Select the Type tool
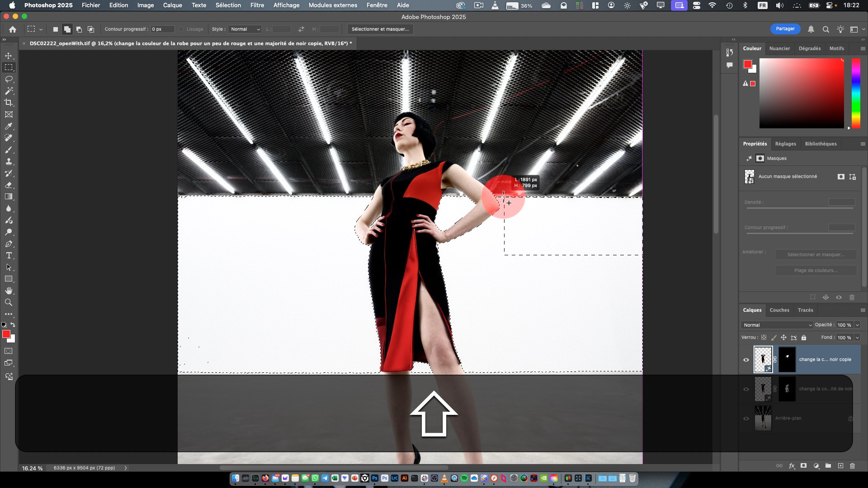868x488 pixels. 9,255
